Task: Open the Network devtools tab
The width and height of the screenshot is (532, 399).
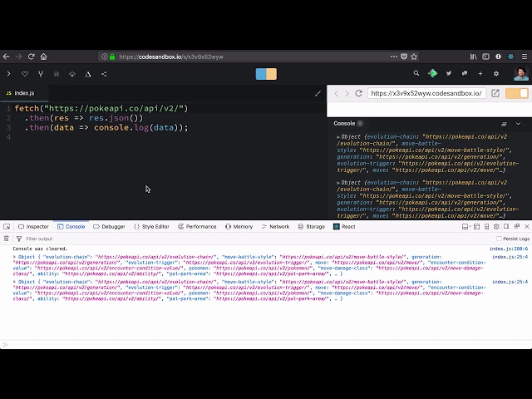Action: (x=275, y=227)
